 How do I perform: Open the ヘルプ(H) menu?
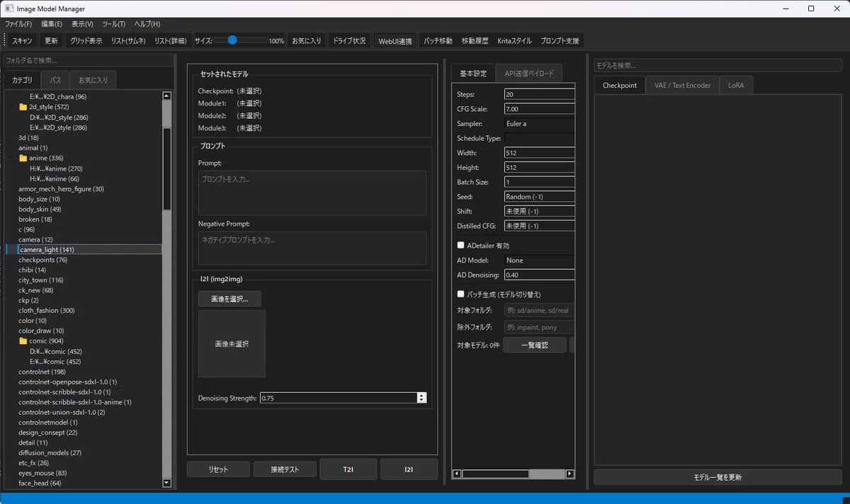coord(147,24)
